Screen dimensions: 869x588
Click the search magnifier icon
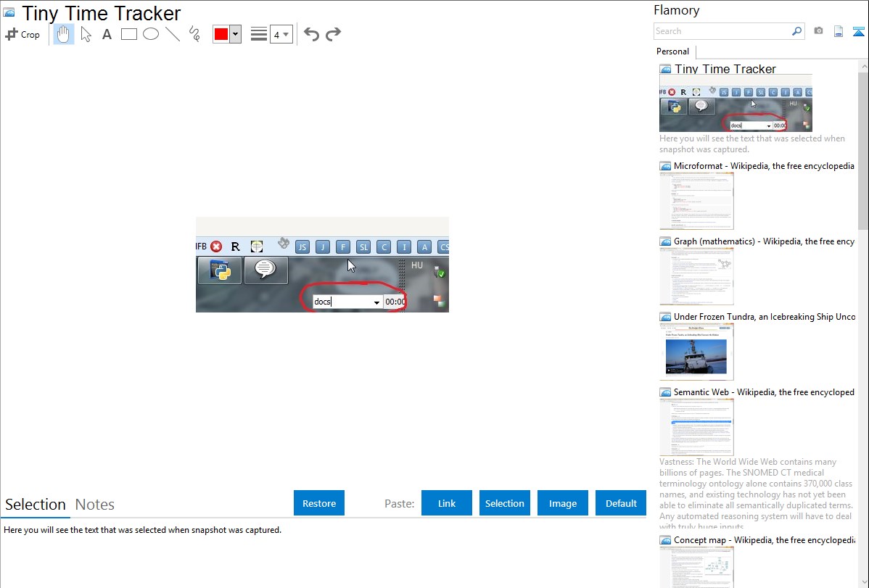pos(797,31)
